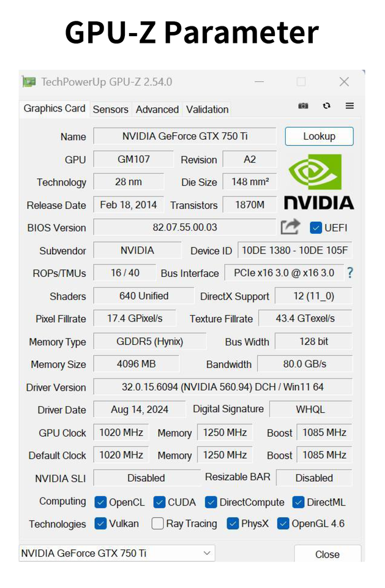Click the Bus Interface question mark icon

350,273
